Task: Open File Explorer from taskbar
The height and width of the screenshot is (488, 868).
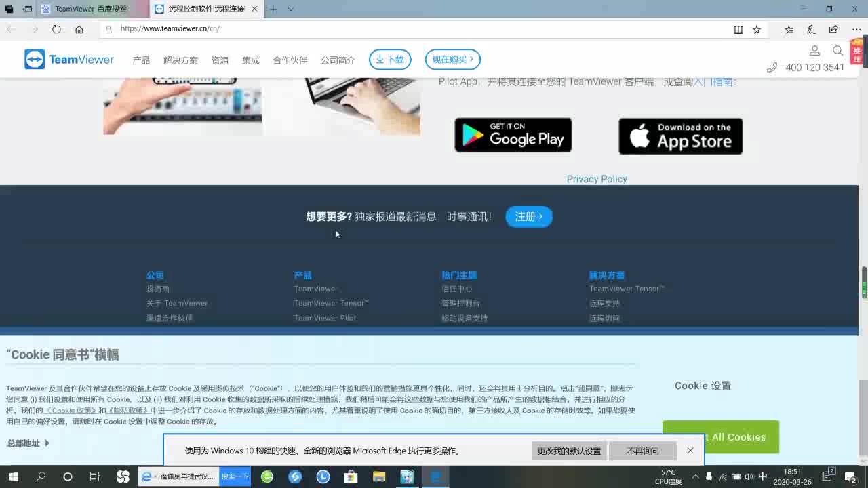Action: click(x=379, y=476)
